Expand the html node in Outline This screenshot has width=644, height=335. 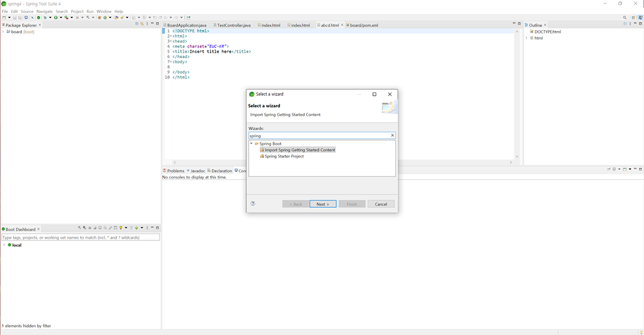[527, 38]
